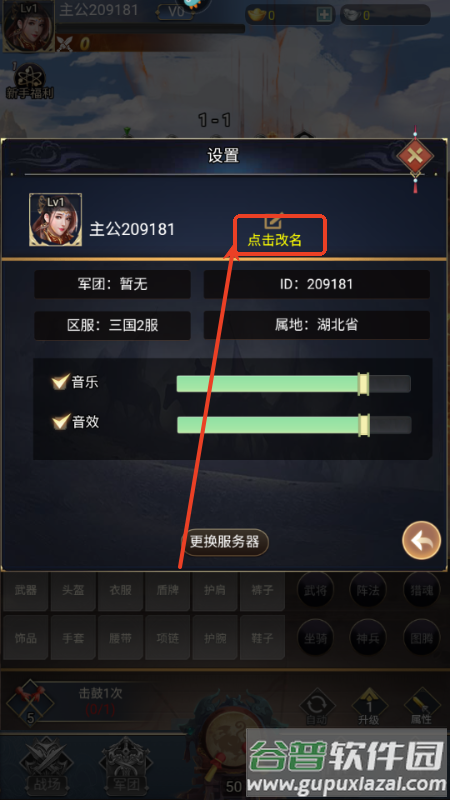Tap the rename pencil icon
Viewport: 450px width, 800px height.
[273, 221]
